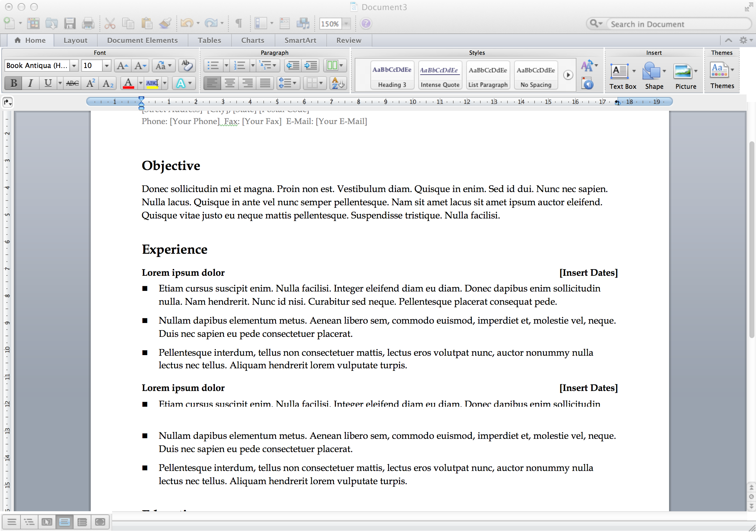Open templates gallery icon in toolbar
This screenshot has height=532, width=756.
pyautogui.click(x=33, y=23)
